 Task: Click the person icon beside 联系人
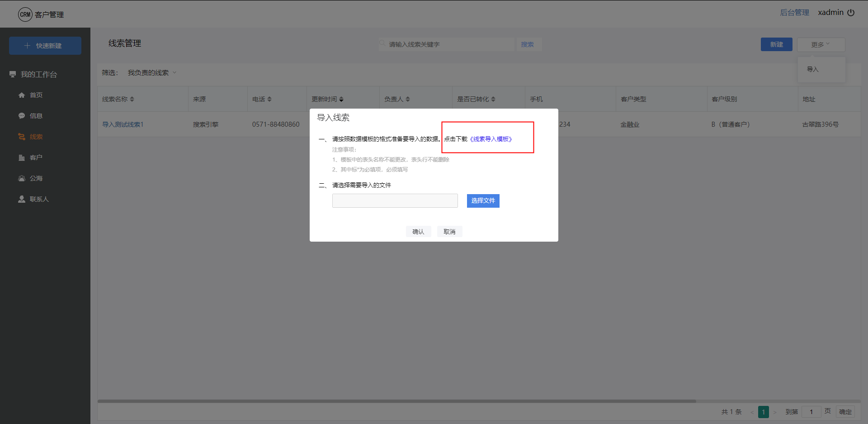[21, 199]
